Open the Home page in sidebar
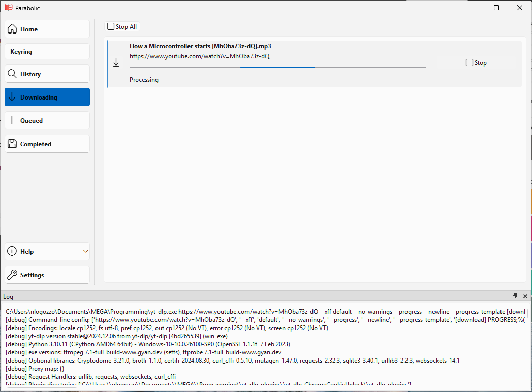Viewport: 532px width, 392px height. [47, 29]
